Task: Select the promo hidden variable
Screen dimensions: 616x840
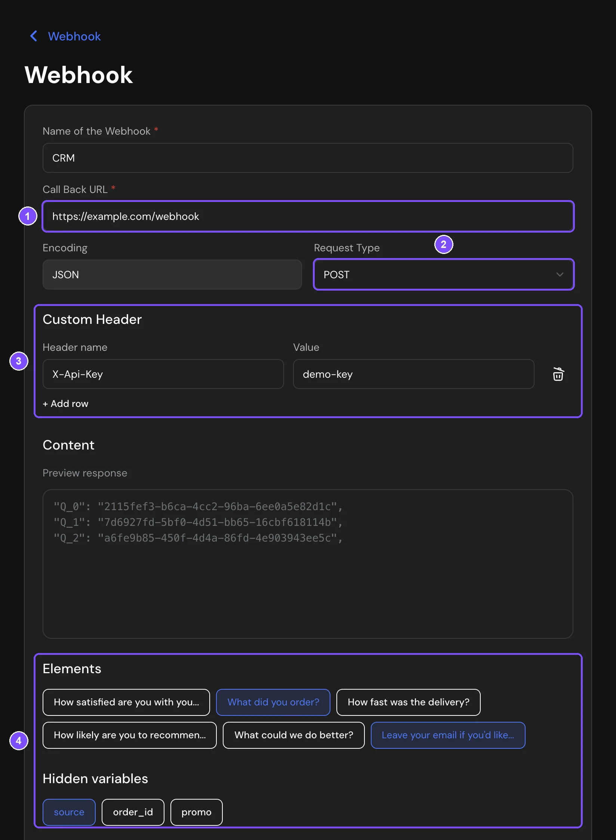Action: click(x=197, y=812)
